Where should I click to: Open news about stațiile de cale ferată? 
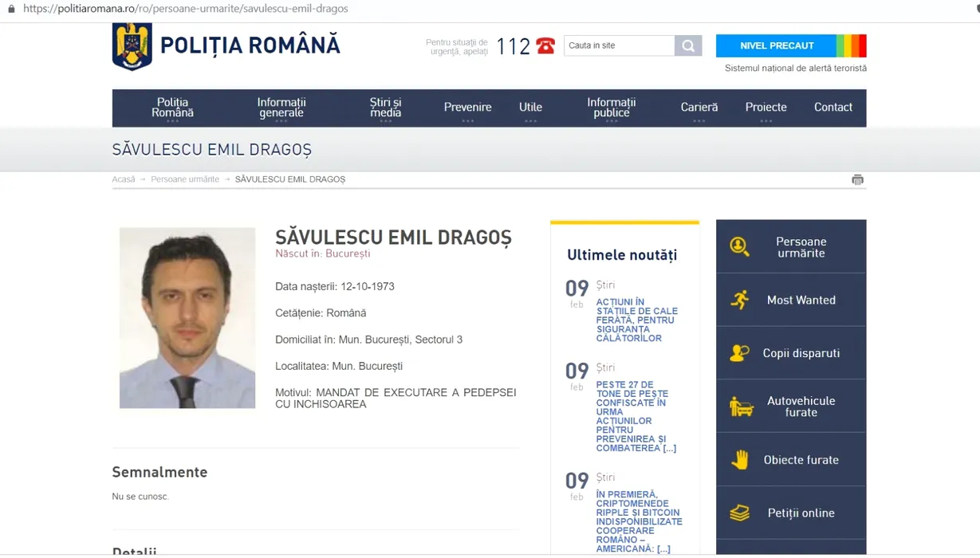click(636, 320)
